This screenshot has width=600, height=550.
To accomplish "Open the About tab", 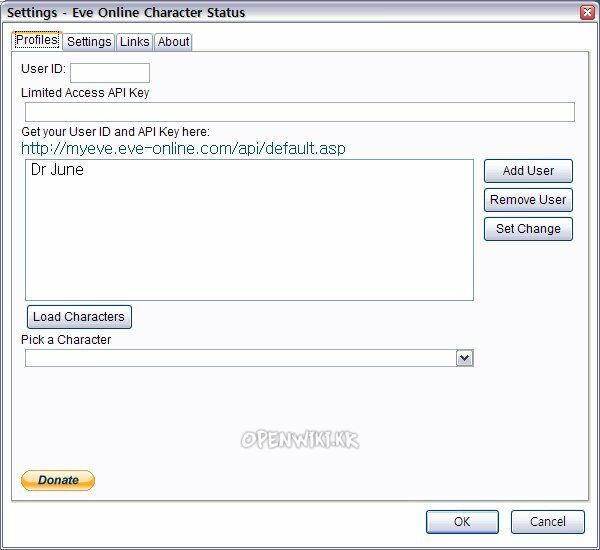I will (x=173, y=42).
